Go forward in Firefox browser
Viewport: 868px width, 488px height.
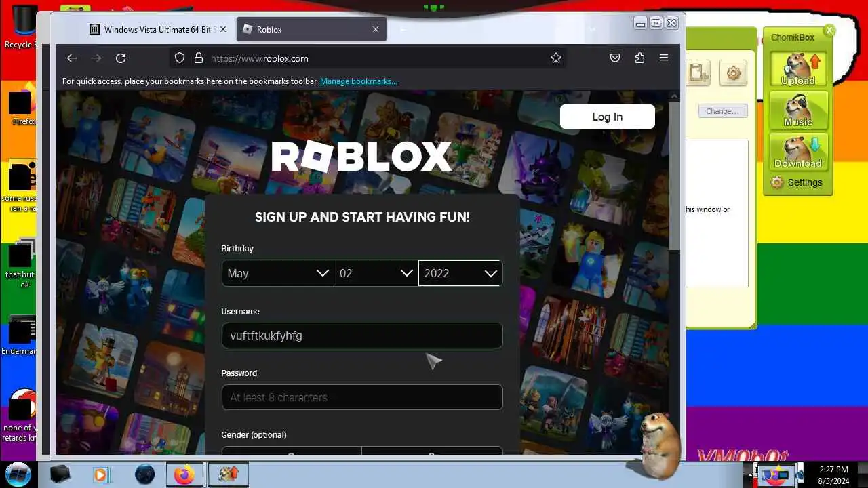tap(96, 58)
